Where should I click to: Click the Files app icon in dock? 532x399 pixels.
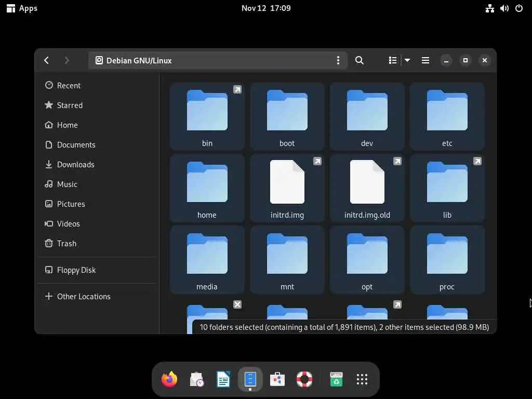[x=250, y=379]
